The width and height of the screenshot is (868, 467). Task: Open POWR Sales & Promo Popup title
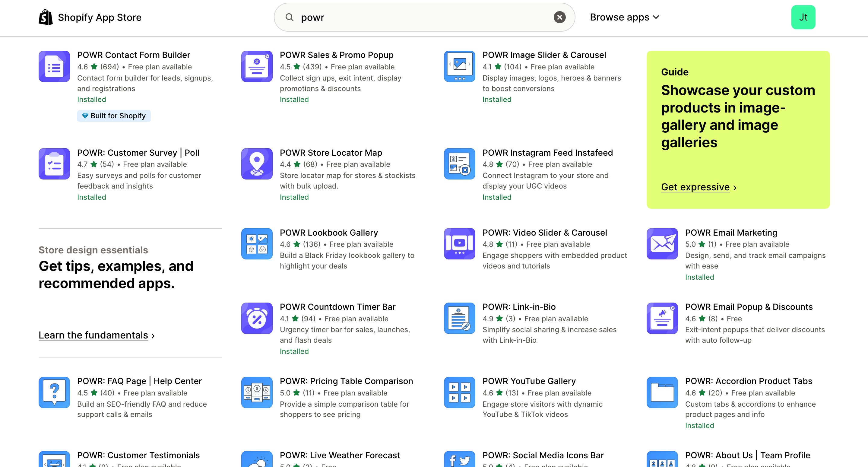337,55
